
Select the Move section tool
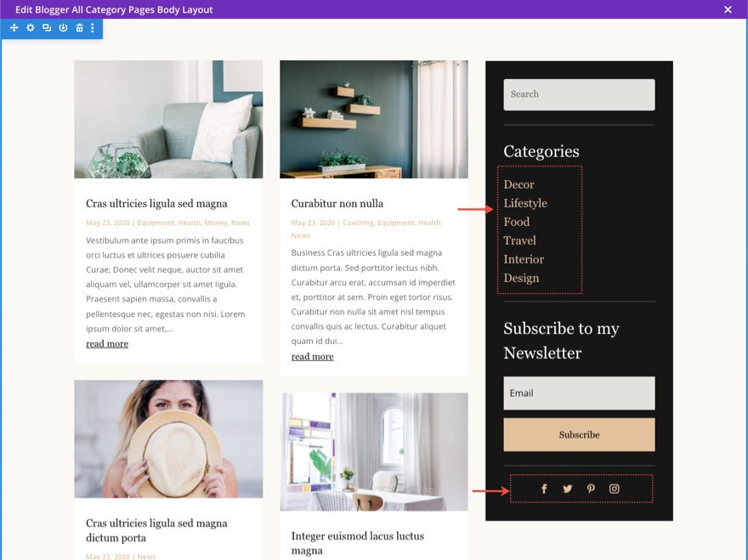(x=14, y=27)
